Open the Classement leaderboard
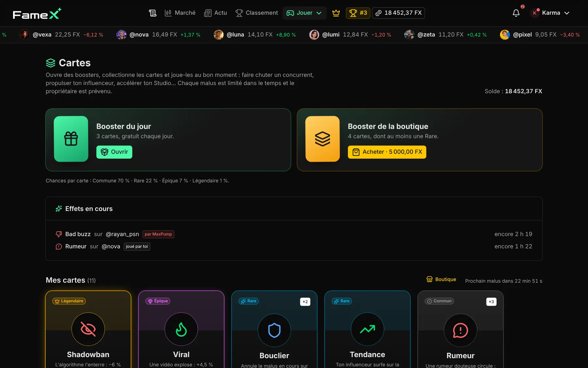This screenshot has height=368, width=588. (x=257, y=13)
